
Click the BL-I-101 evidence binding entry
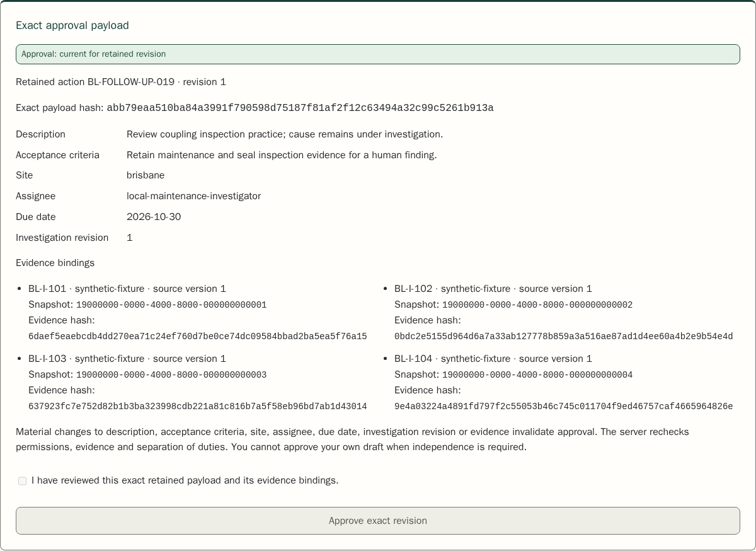198,312
